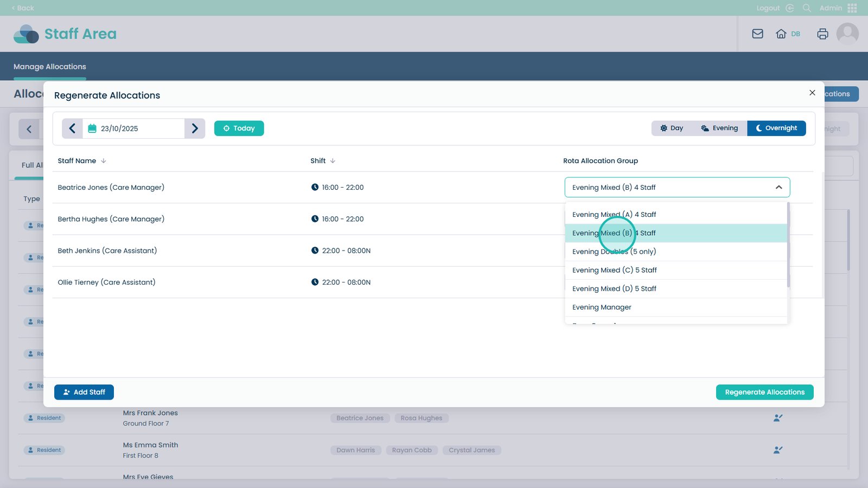Click the search magnifier icon in top bar
This screenshot has height=488, width=868.
point(807,8)
